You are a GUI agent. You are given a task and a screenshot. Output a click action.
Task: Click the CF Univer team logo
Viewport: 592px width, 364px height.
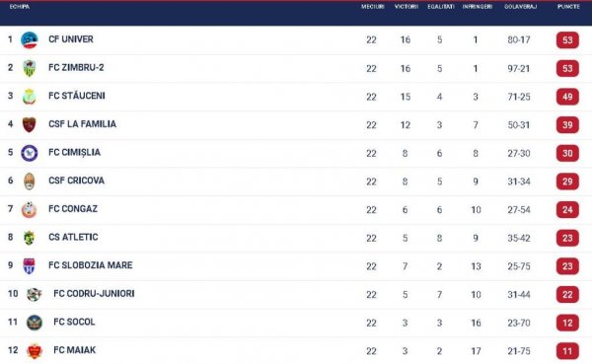29,40
